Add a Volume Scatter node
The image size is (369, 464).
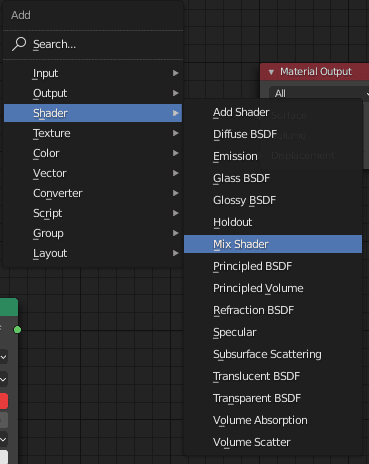point(273,442)
